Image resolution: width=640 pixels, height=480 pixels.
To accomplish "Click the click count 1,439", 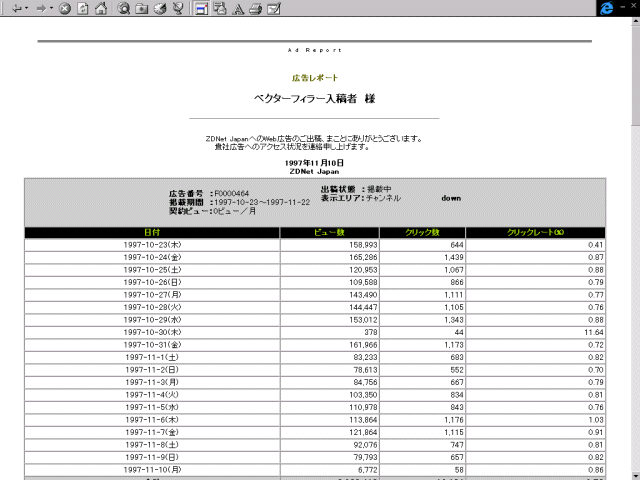I will pyautogui.click(x=454, y=258).
